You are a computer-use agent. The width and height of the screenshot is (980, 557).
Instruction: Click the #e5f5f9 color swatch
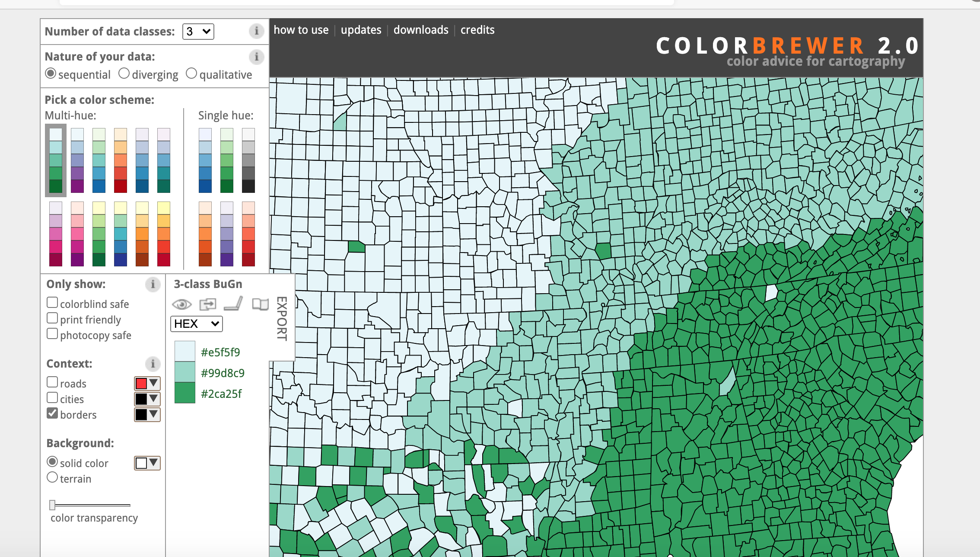(x=185, y=351)
